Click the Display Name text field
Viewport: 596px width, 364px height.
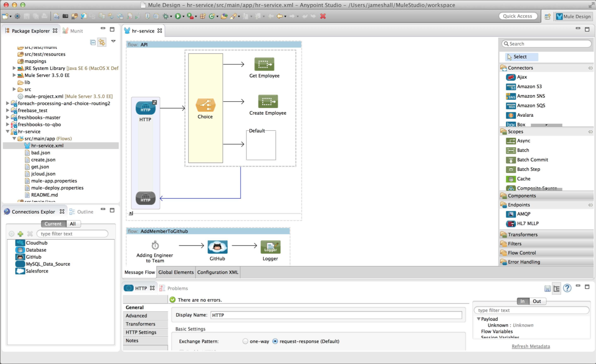click(336, 315)
